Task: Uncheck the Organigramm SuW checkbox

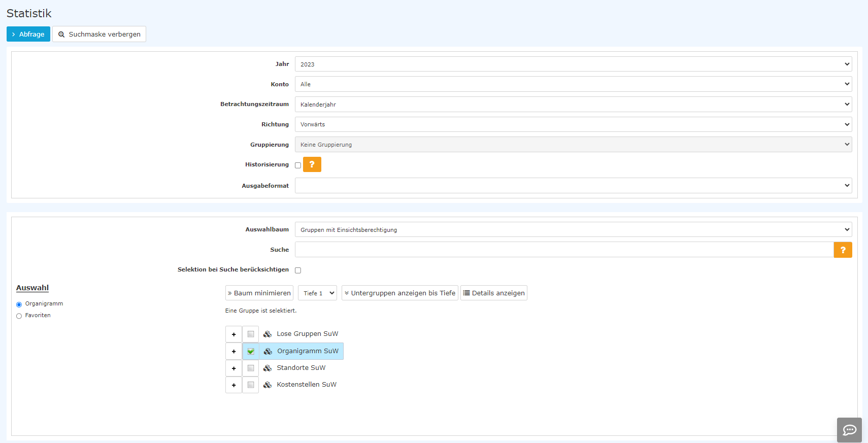Action: click(x=251, y=351)
